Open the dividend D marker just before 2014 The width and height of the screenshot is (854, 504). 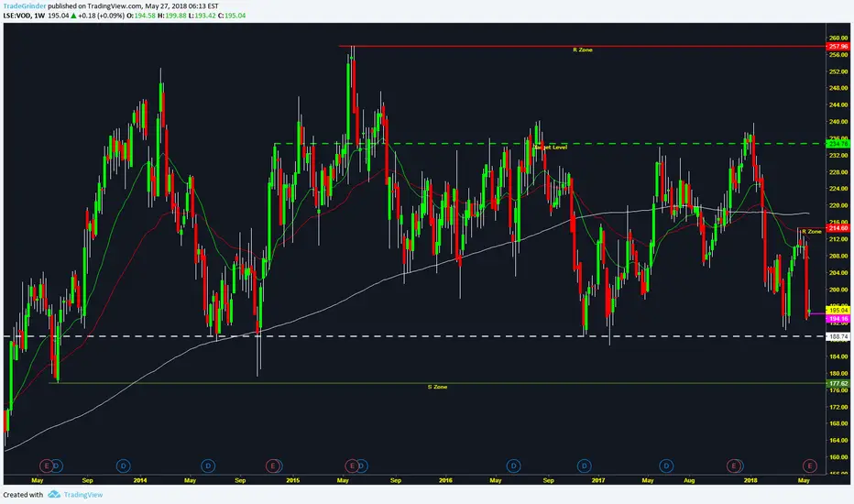coord(124,466)
